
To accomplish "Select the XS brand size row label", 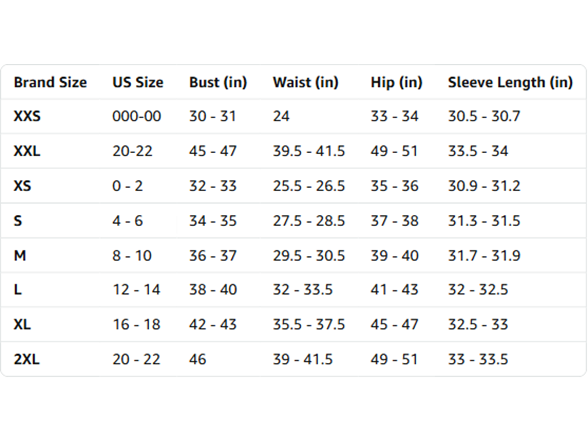I will tap(22, 186).
